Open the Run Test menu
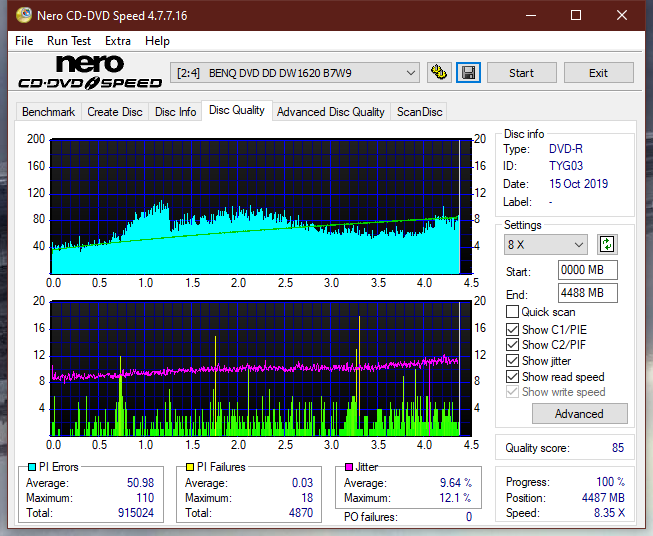Screen dimensions: 653x536 coord(69,41)
